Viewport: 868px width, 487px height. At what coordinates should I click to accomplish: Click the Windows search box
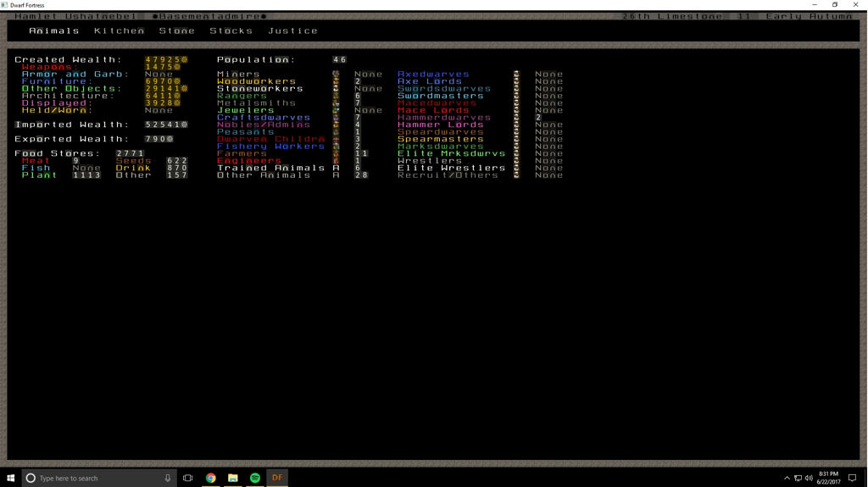click(98, 478)
